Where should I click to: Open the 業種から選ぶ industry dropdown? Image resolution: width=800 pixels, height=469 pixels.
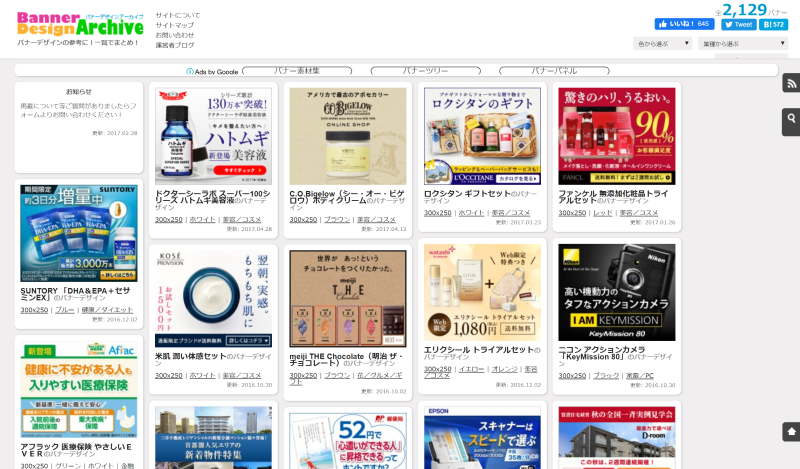coord(743,44)
